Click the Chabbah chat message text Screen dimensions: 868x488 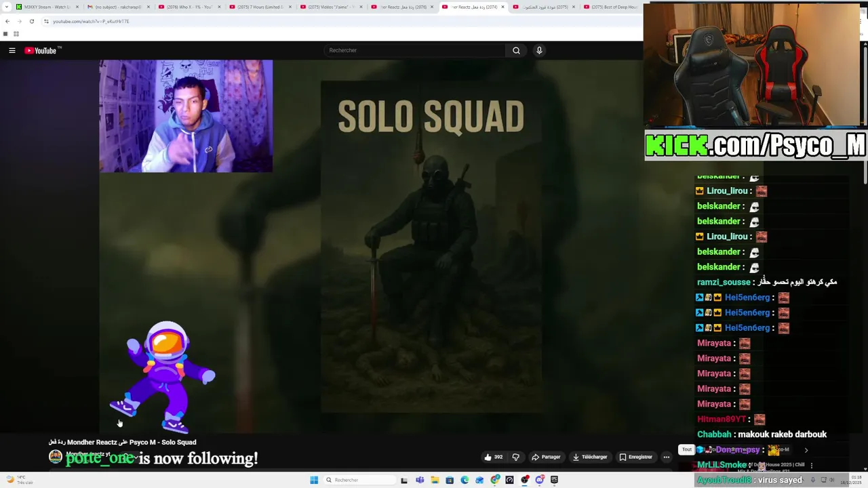click(x=783, y=434)
